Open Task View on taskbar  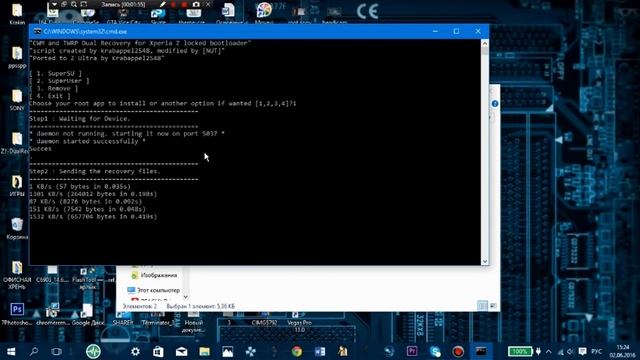tap(56, 351)
